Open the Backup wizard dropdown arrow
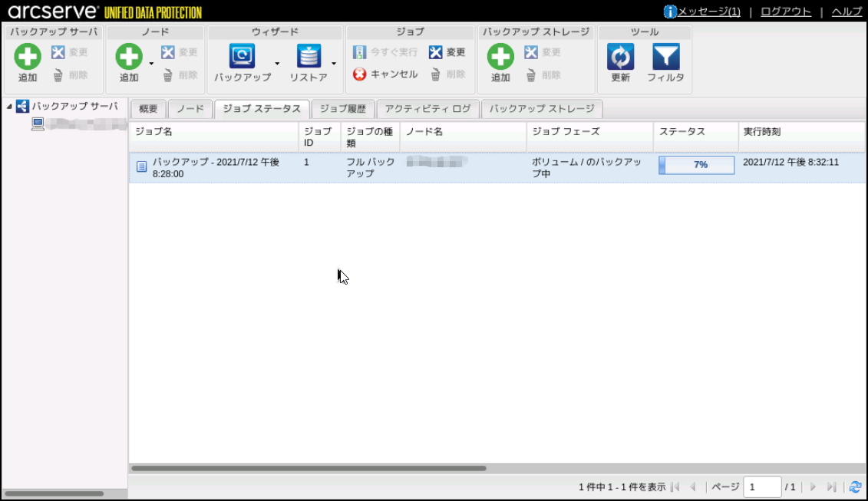 point(277,64)
